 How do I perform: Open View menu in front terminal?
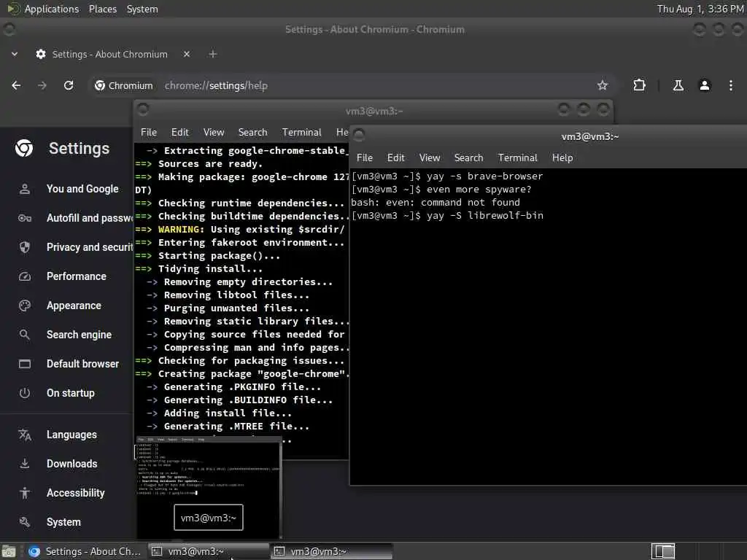coord(429,157)
